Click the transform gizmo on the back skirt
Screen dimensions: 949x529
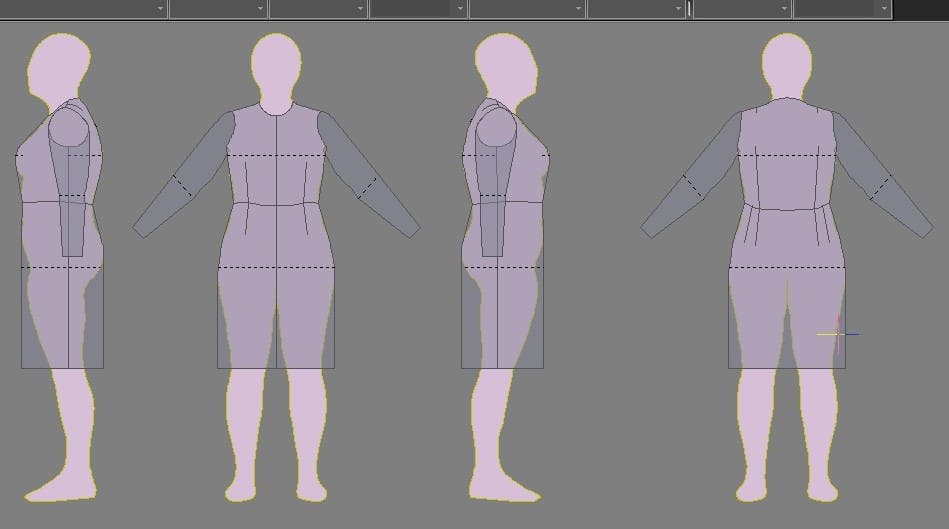click(836, 334)
